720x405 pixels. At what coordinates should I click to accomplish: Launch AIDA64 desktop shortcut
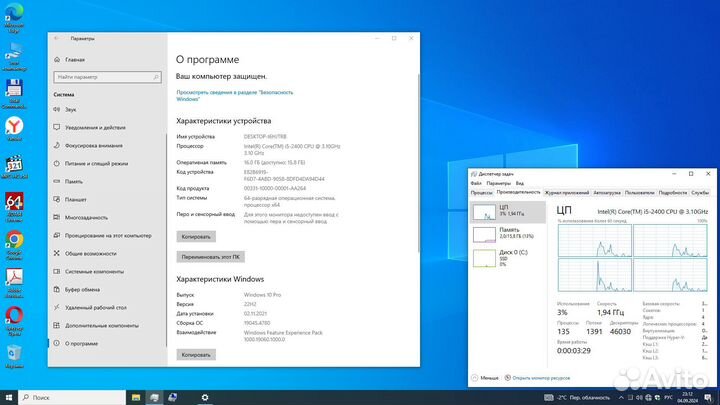click(x=14, y=208)
